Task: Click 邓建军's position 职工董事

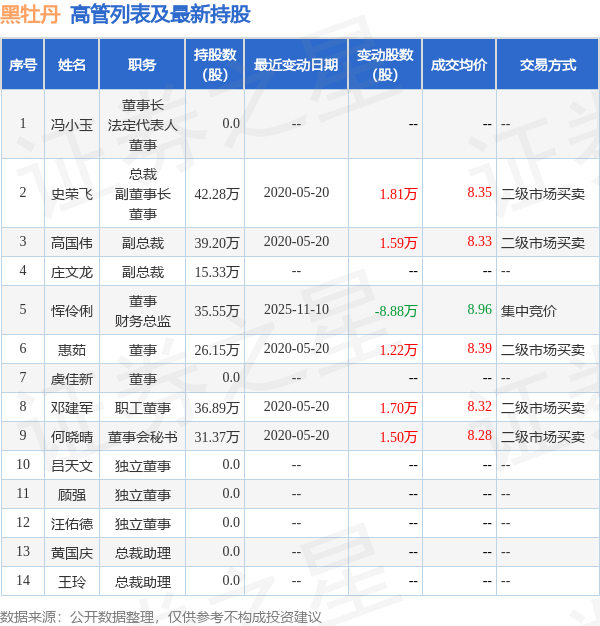Action: click(143, 407)
